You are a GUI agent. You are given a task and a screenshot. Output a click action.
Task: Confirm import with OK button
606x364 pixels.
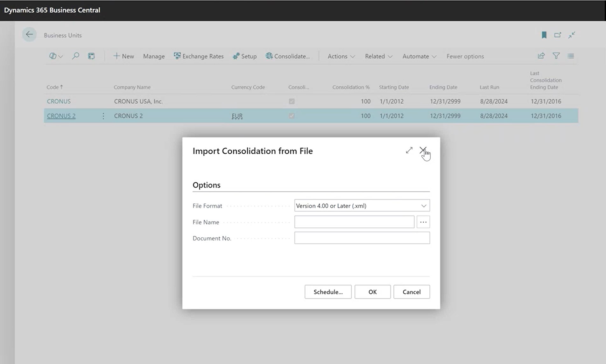point(372,292)
